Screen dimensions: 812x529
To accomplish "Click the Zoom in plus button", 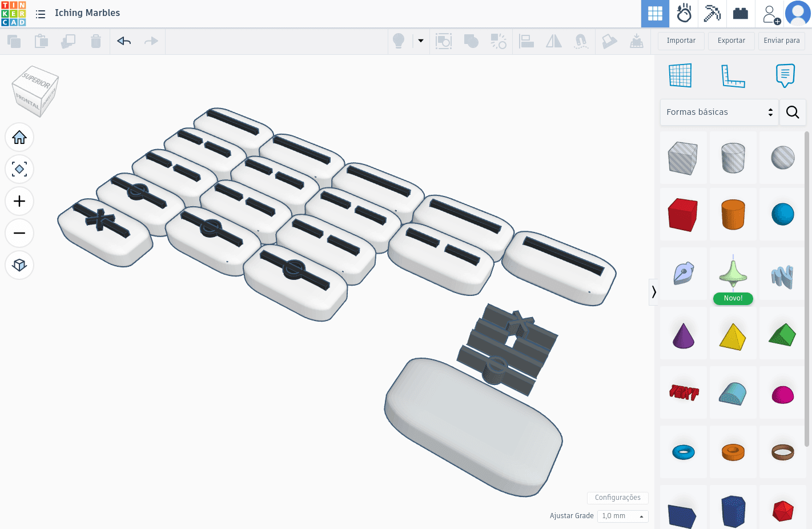I will click(x=19, y=201).
